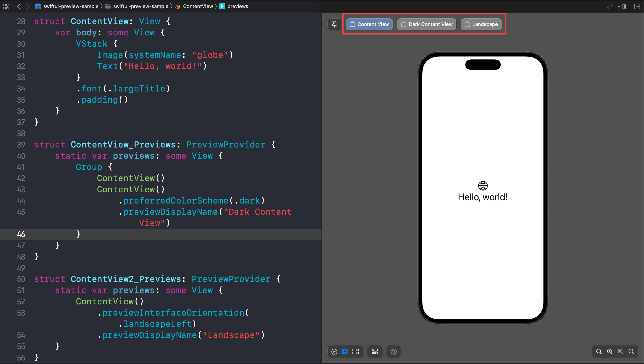The width and height of the screenshot is (644, 364).
Task: Click the pin/anchor icon in preview toolbar
Action: point(334,24)
